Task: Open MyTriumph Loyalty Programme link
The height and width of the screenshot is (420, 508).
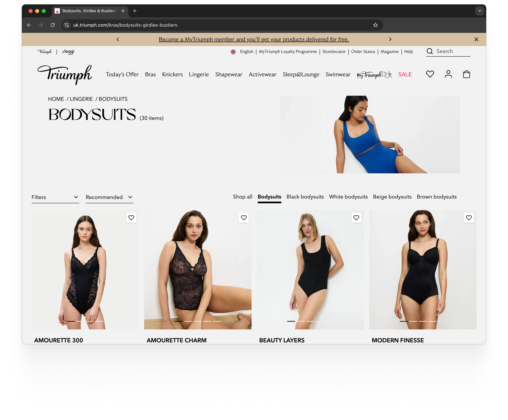Action: (x=288, y=51)
